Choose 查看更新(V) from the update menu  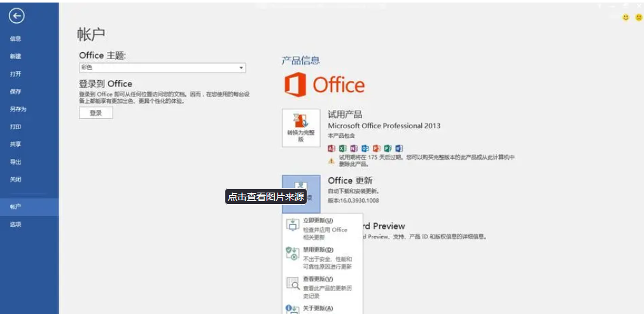pos(323,287)
